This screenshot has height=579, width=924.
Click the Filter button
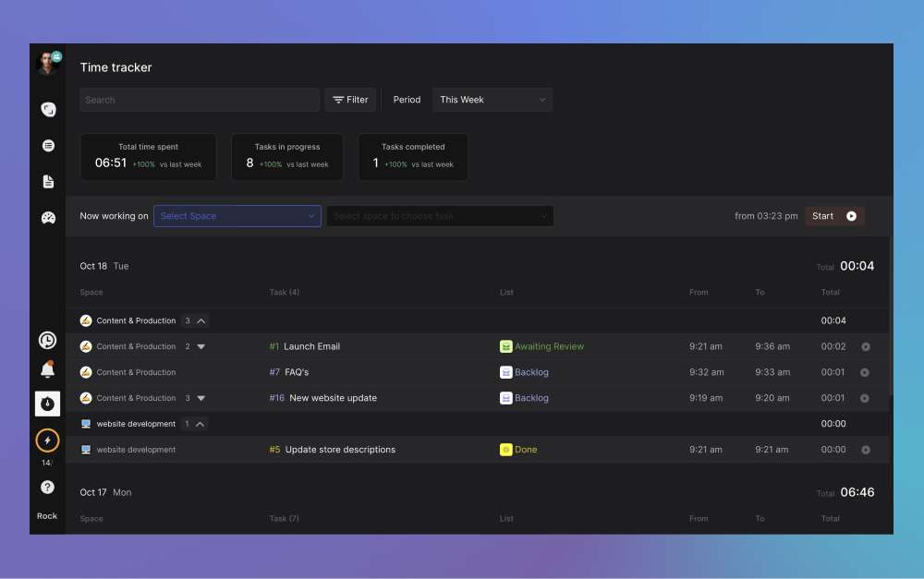(x=350, y=100)
